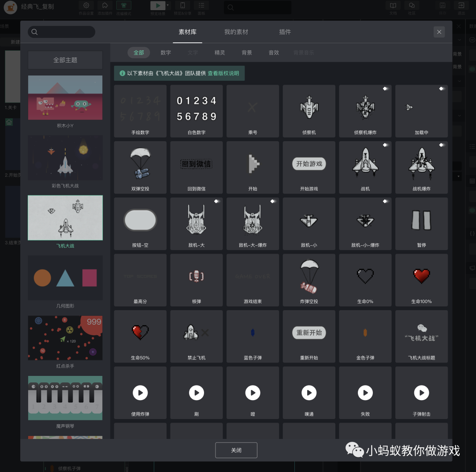Select the 加载中 loading sprite
This screenshot has width=476, height=472.
(422, 111)
